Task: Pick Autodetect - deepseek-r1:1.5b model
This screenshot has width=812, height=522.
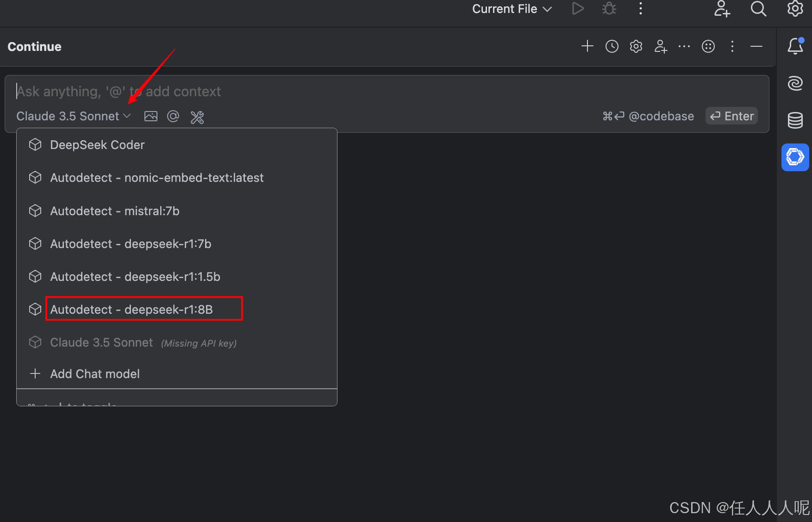Action: [x=177, y=277]
